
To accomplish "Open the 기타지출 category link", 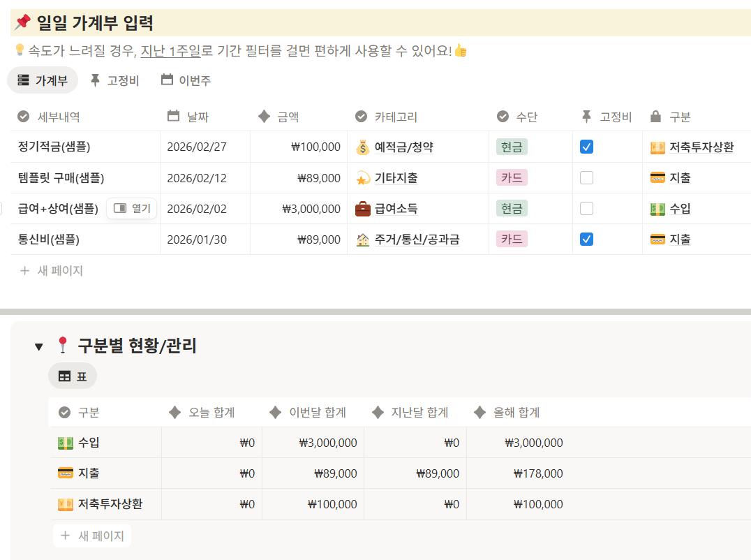I will 396,178.
